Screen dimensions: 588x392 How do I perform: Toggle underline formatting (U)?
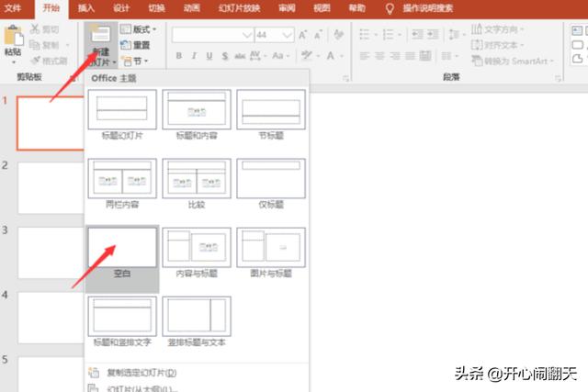click(x=209, y=56)
